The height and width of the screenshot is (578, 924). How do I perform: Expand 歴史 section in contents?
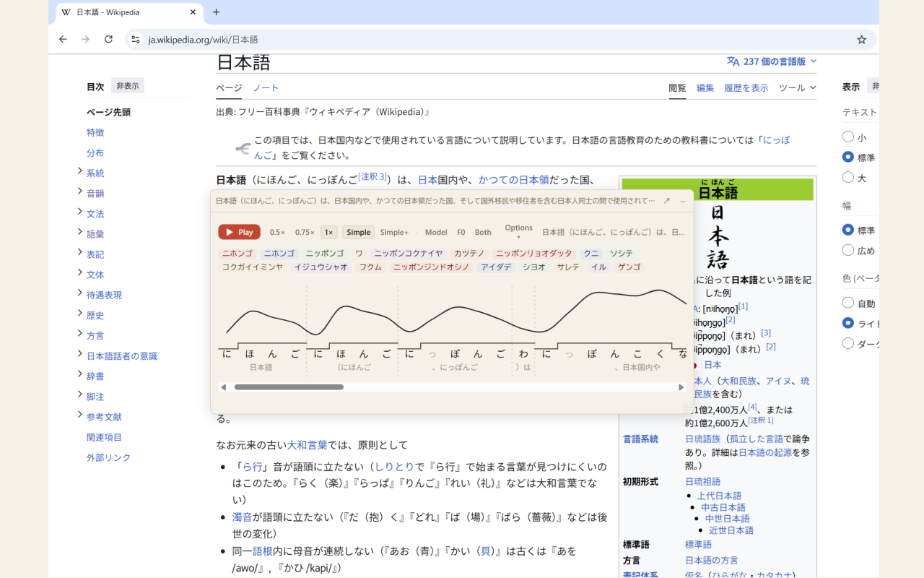point(79,314)
